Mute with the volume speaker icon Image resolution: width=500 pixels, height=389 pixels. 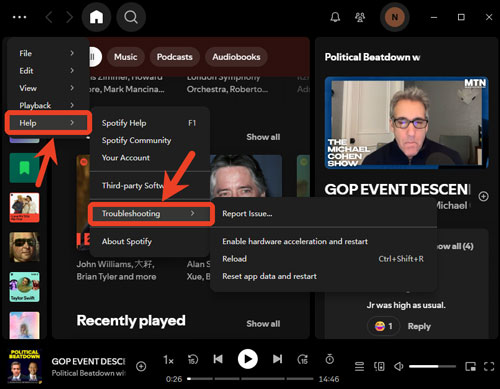pyautogui.click(x=398, y=367)
